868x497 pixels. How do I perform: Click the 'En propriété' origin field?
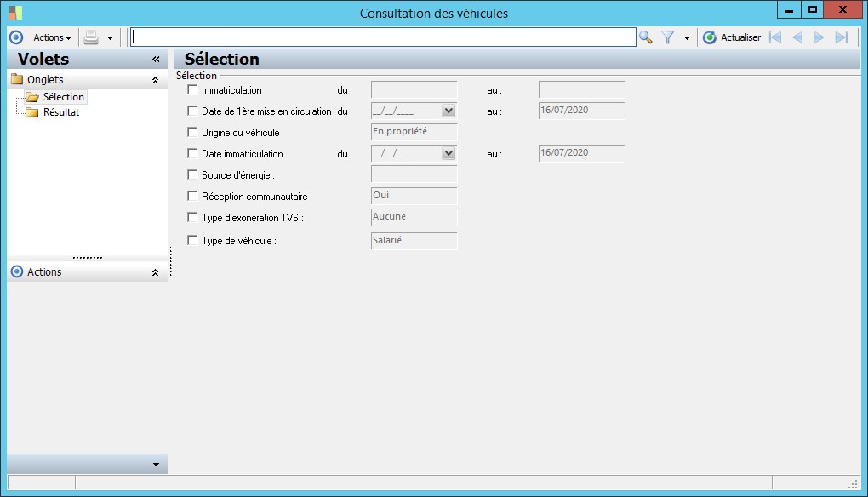[x=414, y=132]
